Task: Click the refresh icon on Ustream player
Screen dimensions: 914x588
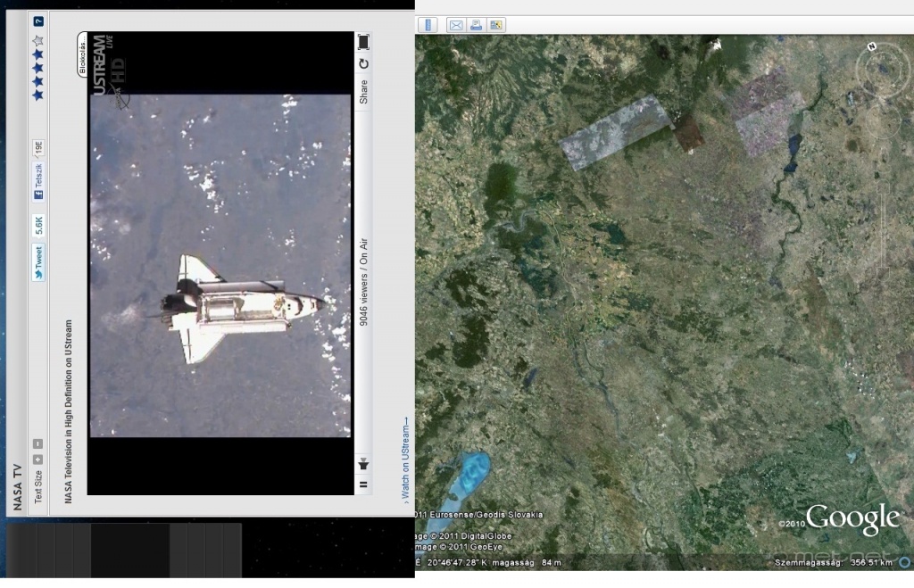Action: pyautogui.click(x=363, y=64)
